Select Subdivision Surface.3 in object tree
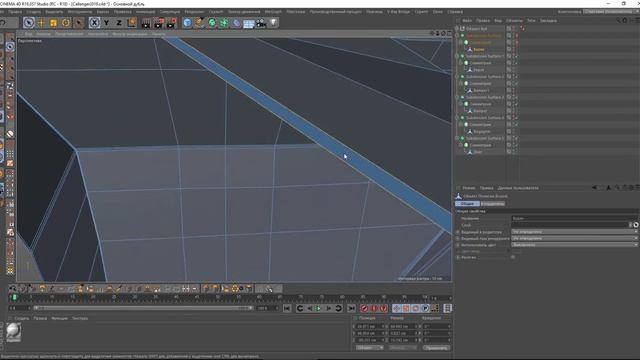This screenshot has height=360, width=640. [484, 97]
